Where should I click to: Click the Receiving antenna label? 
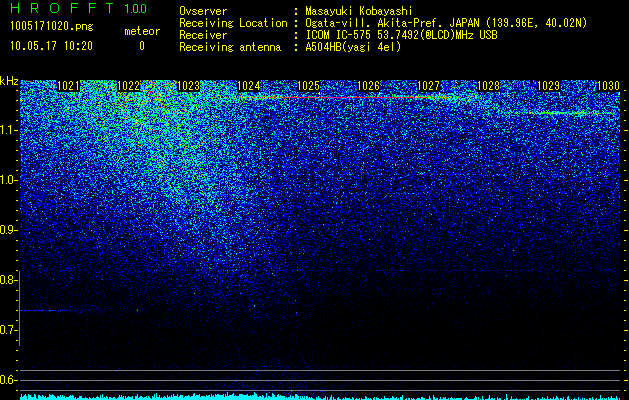[x=230, y=47]
